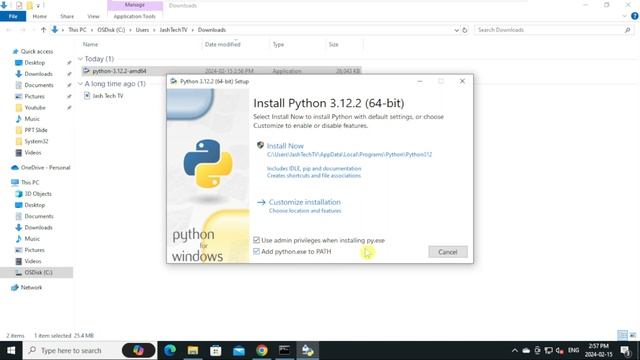The image size is (640, 360).
Task: Toggle 'Add python.exe to PATH' checkbox
Action: pos(256,251)
